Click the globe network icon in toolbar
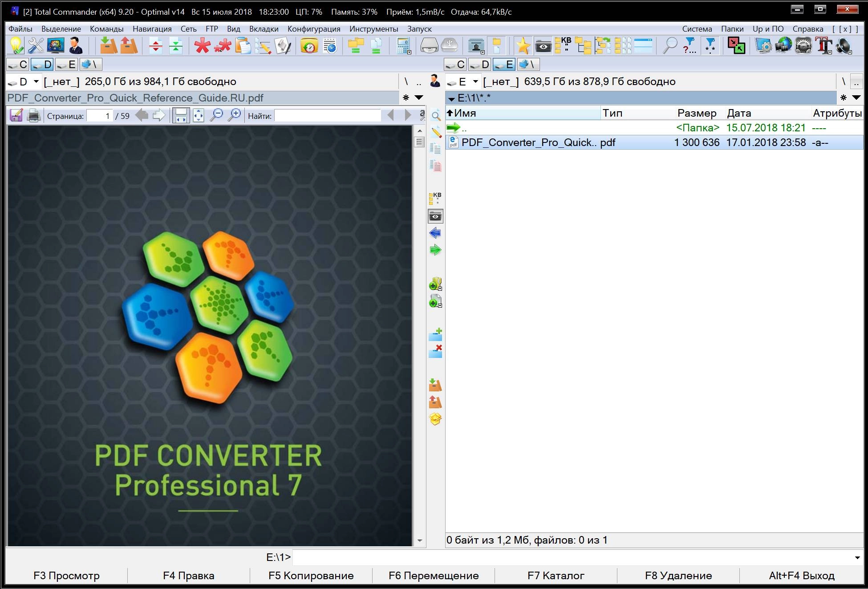The image size is (868, 589). (784, 46)
